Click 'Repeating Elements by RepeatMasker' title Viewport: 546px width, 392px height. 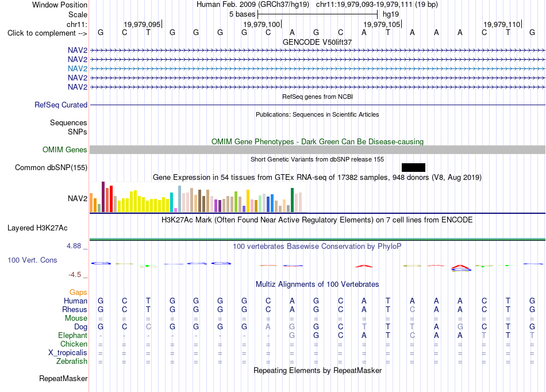[x=317, y=370]
